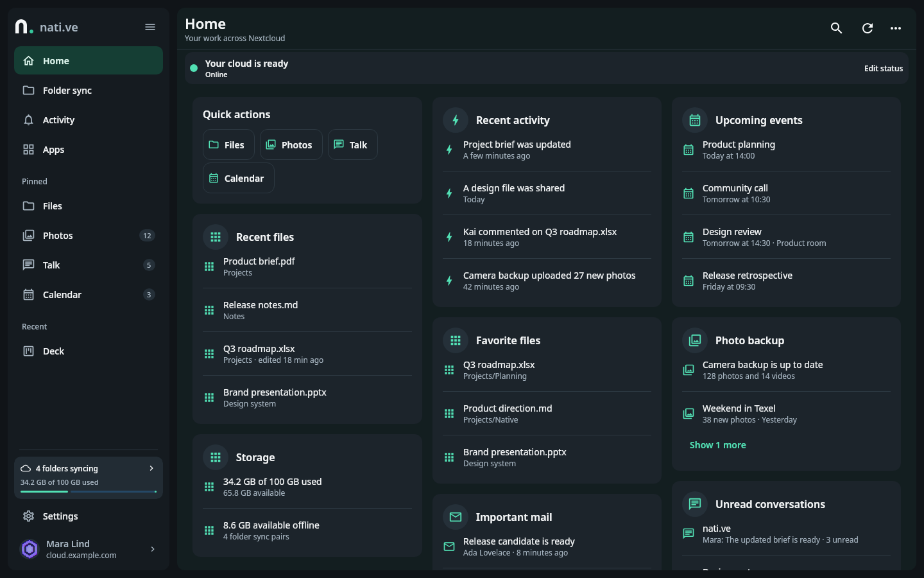
Task: Open Kai commented on Q3 roadmap.xlsx activity
Action: [547, 237]
